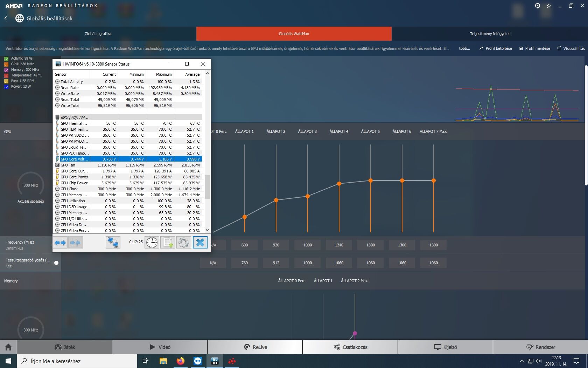Select the GPU Fan sensor row
This screenshot has height=368, width=588.
[128, 165]
